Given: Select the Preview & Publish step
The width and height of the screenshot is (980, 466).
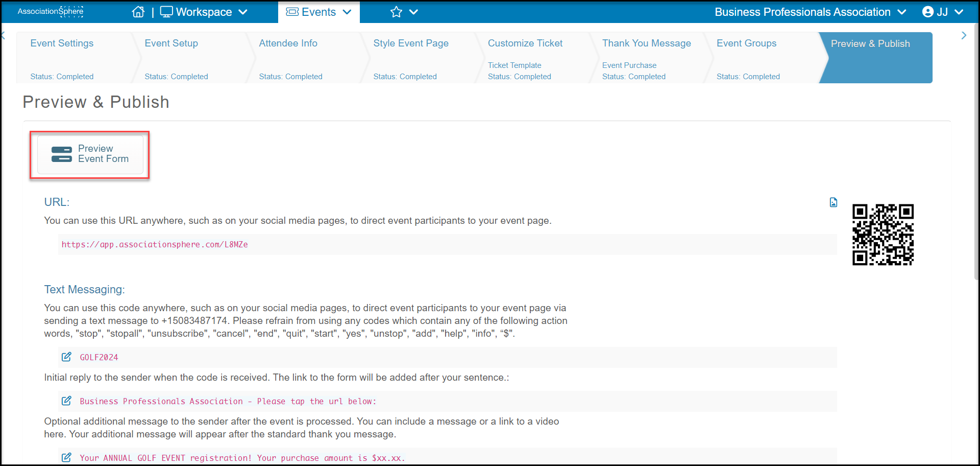Looking at the screenshot, I should pos(876,58).
